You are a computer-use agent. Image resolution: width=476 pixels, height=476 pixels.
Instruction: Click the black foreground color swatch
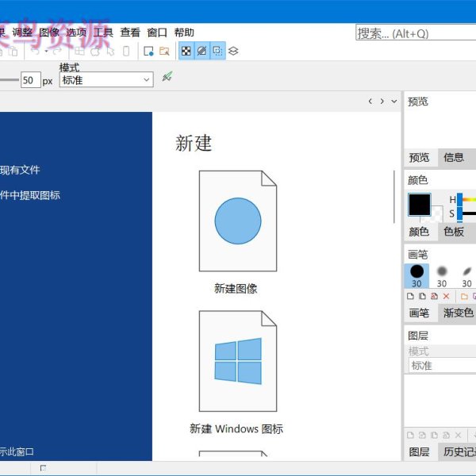pyautogui.click(x=419, y=205)
